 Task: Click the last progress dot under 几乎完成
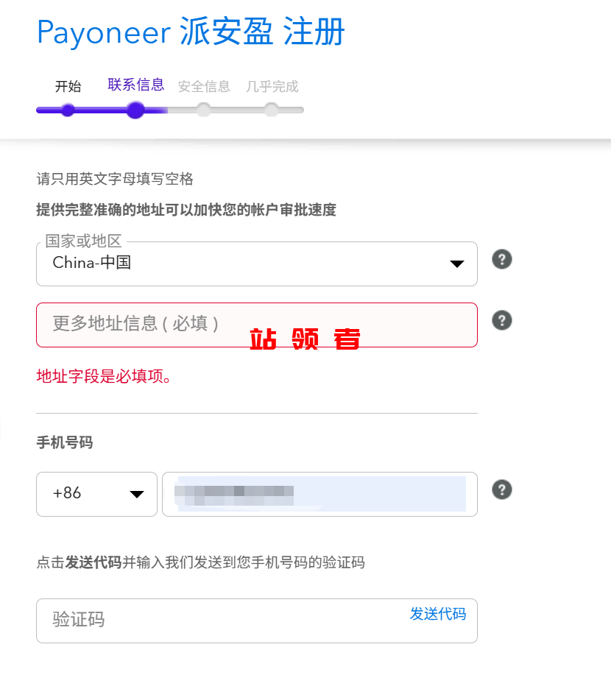click(x=272, y=110)
